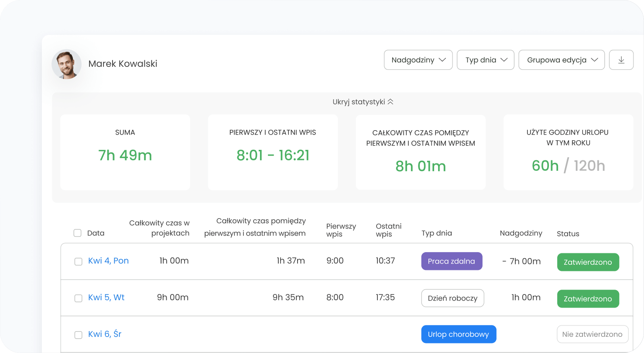Open the Kwi 5, Wt date link
Image resolution: width=644 pixels, height=353 pixels.
click(x=106, y=298)
